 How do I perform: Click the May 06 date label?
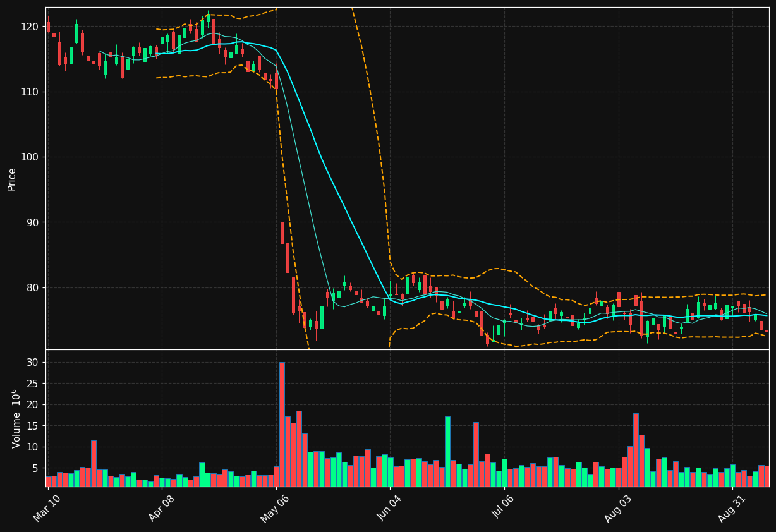tap(275, 508)
